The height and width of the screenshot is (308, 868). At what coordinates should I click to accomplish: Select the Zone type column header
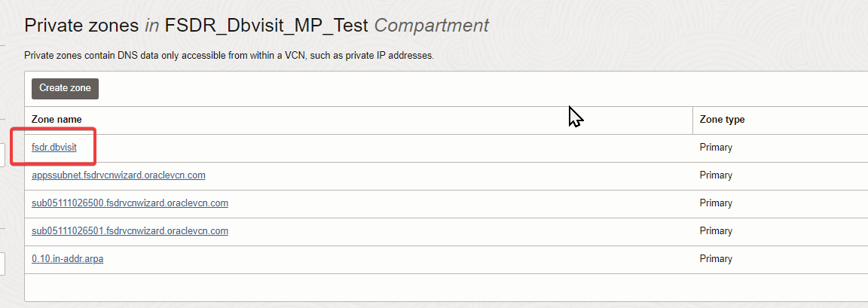(x=722, y=120)
